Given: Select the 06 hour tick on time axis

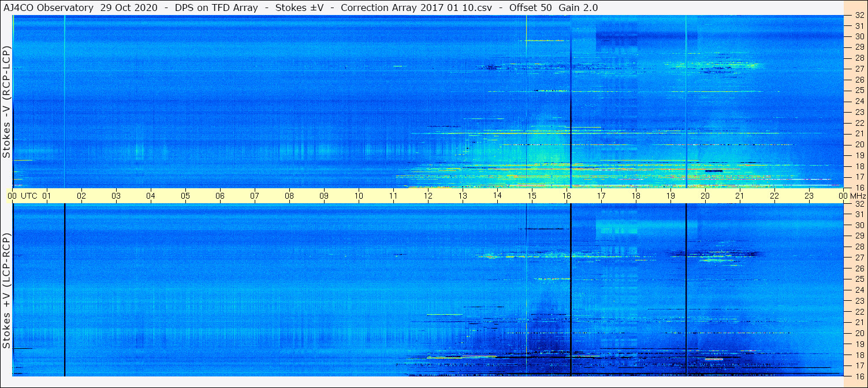Looking at the screenshot, I should pos(220,196).
